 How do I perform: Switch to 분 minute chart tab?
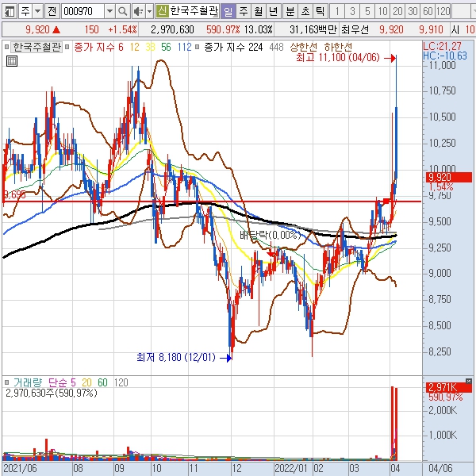pyautogui.click(x=290, y=12)
